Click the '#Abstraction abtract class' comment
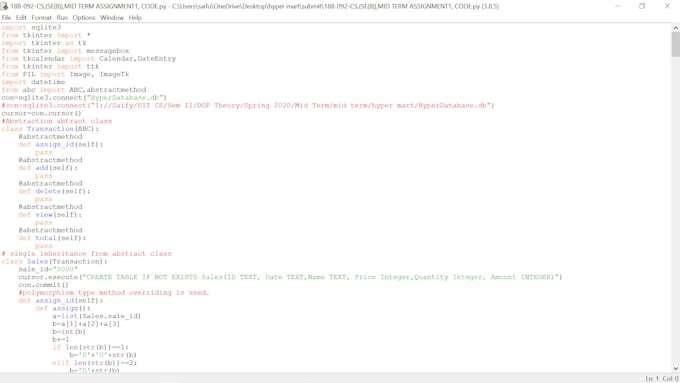 [57, 121]
